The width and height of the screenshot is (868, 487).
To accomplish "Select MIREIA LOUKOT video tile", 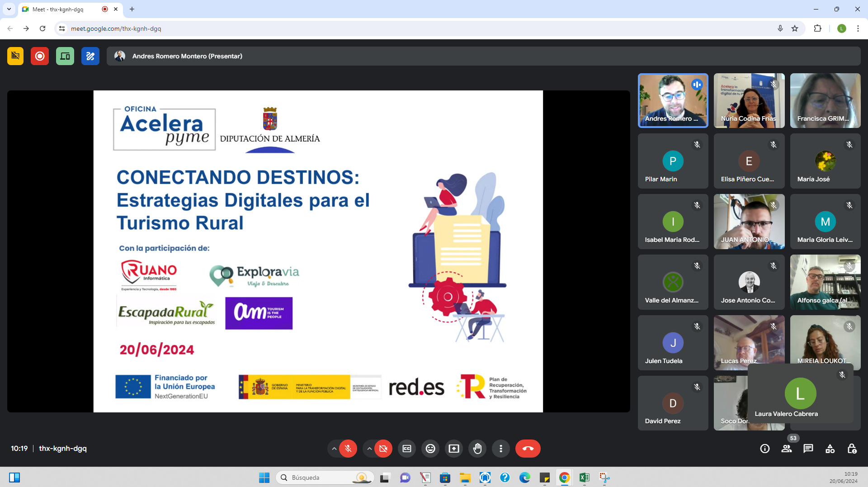I will click(x=826, y=339).
